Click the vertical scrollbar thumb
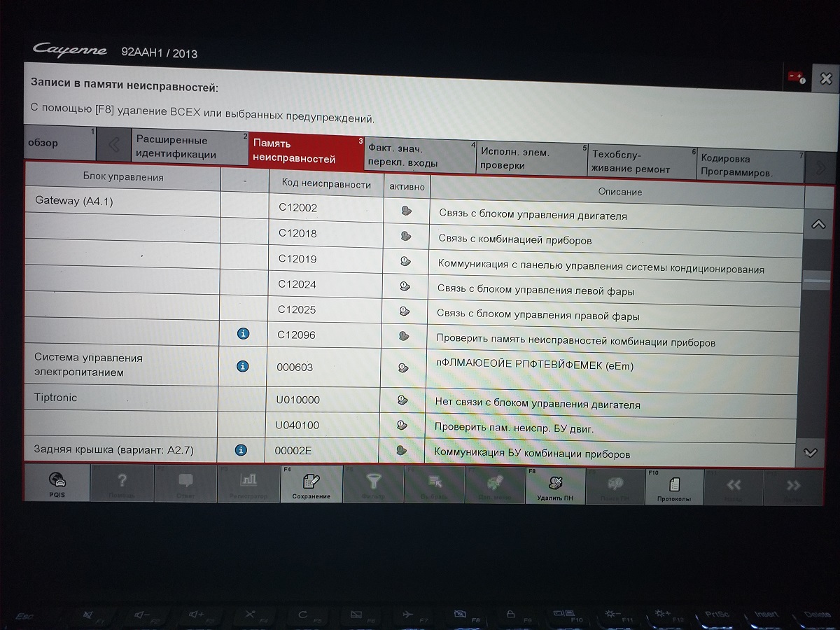This screenshot has width=840, height=630. point(817,280)
